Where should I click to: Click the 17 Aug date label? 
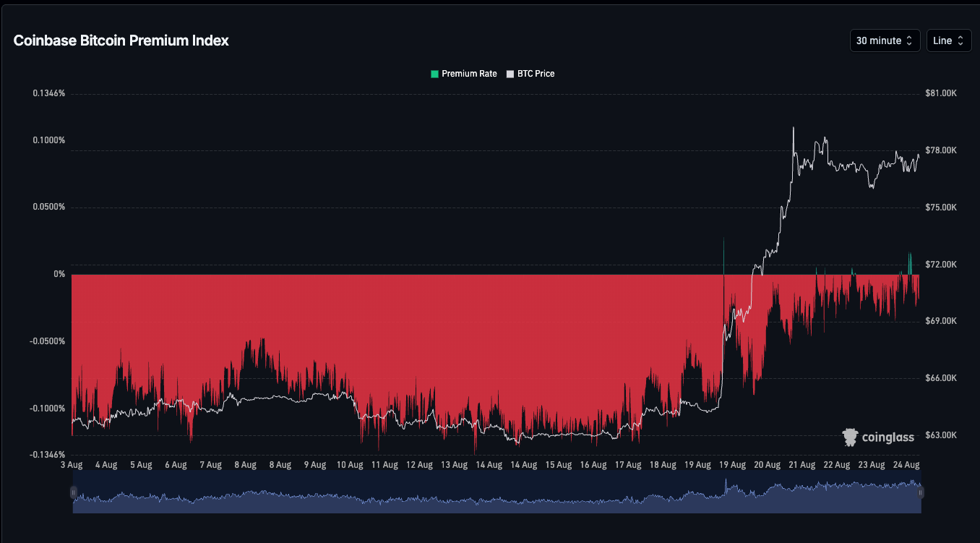[x=628, y=465]
